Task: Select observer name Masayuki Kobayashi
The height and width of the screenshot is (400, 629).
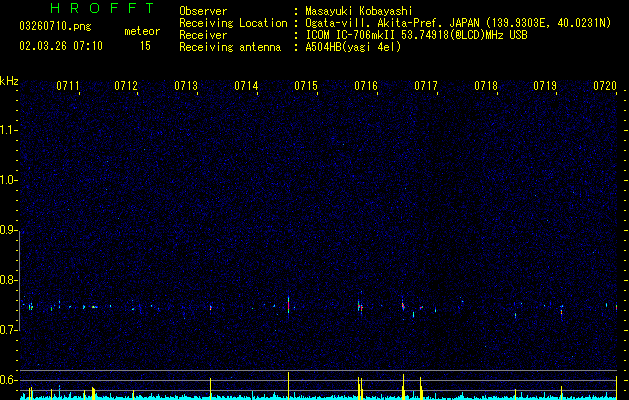Action: pos(358,11)
